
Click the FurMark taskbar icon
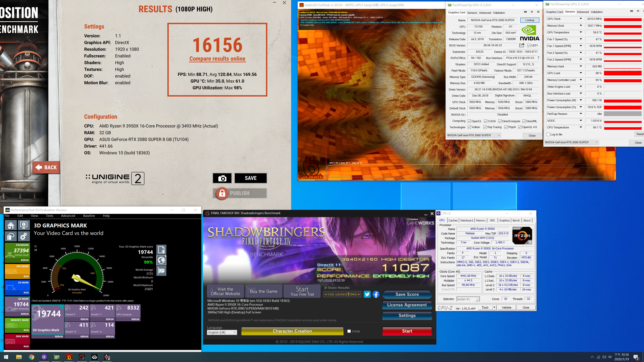point(69,357)
